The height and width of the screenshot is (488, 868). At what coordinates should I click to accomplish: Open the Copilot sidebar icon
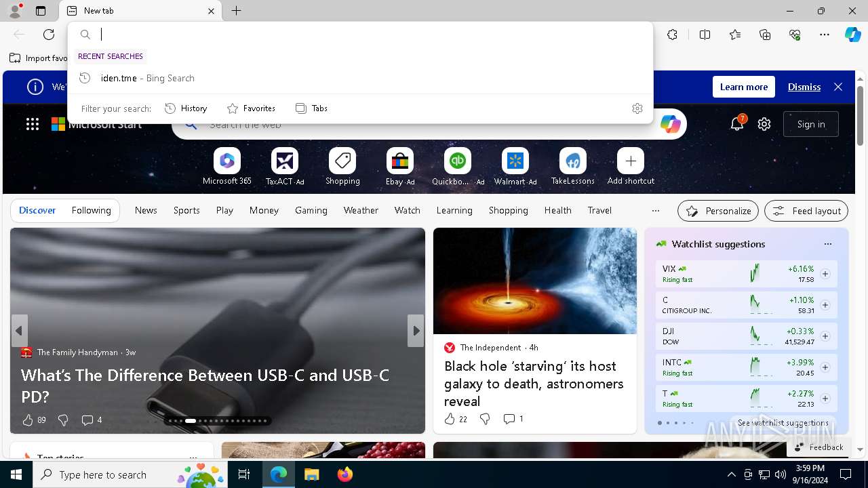[852, 35]
